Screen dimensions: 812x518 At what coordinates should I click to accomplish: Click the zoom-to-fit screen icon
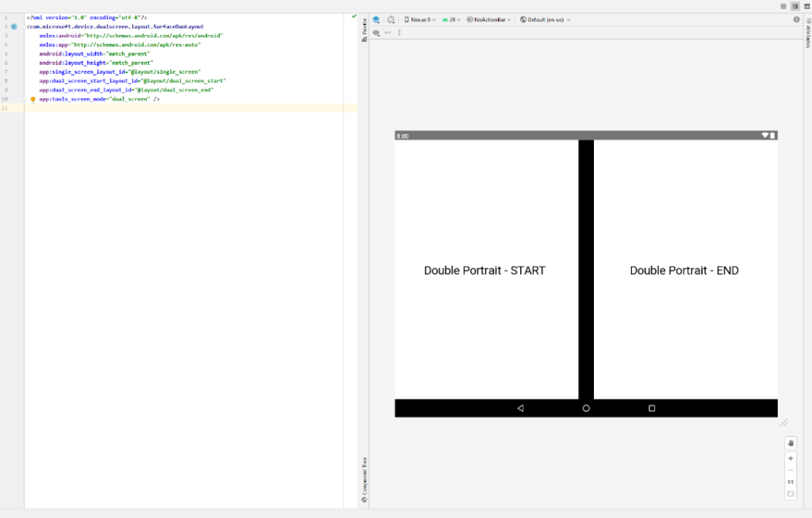click(x=791, y=493)
